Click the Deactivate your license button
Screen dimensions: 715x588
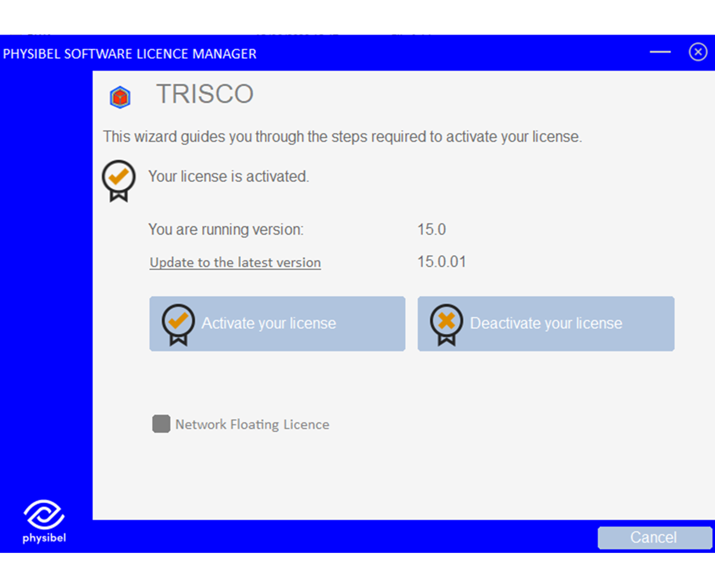click(546, 323)
